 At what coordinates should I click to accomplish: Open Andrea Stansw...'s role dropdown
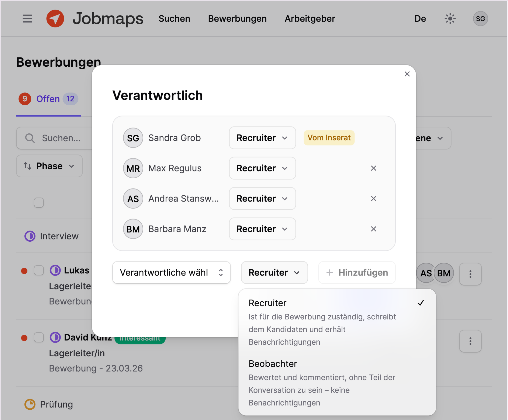[262, 199]
